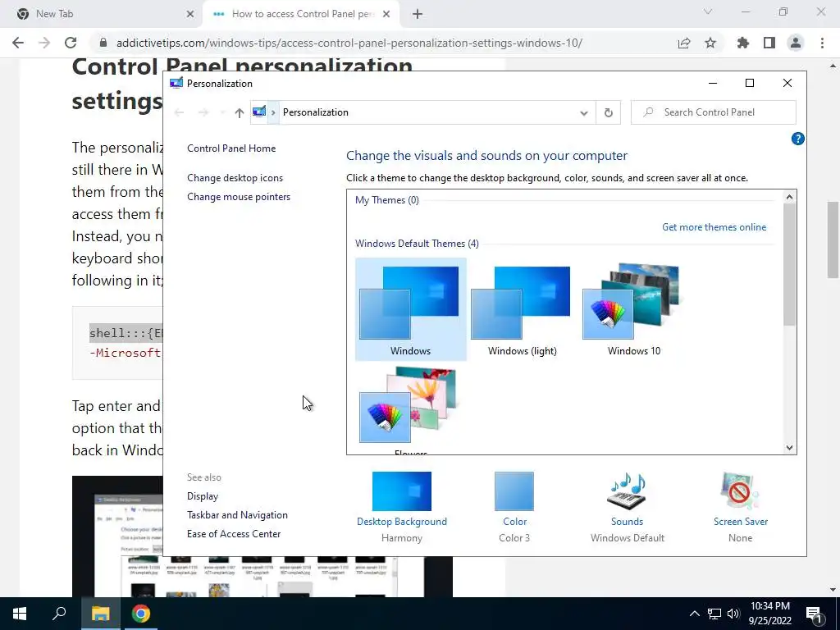Click the Screen Saver text link
This screenshot has width=840, height=630.
(741, 521)
